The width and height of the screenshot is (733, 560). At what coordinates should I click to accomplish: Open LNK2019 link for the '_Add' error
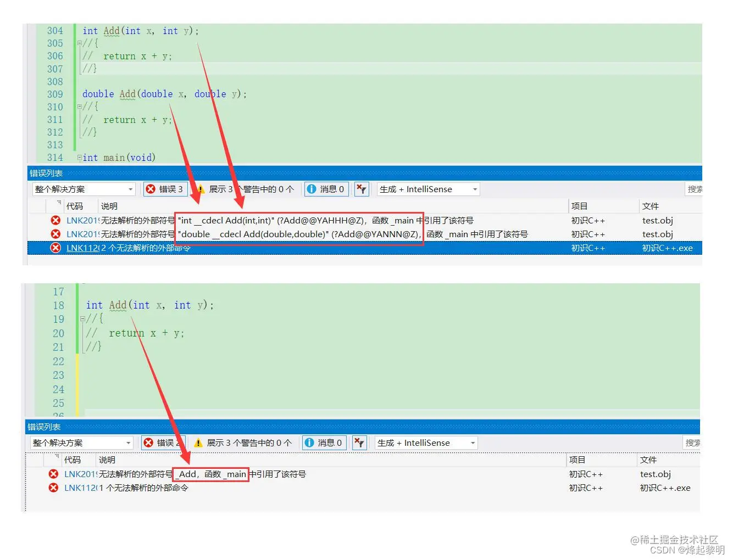[x=80, y=474]
